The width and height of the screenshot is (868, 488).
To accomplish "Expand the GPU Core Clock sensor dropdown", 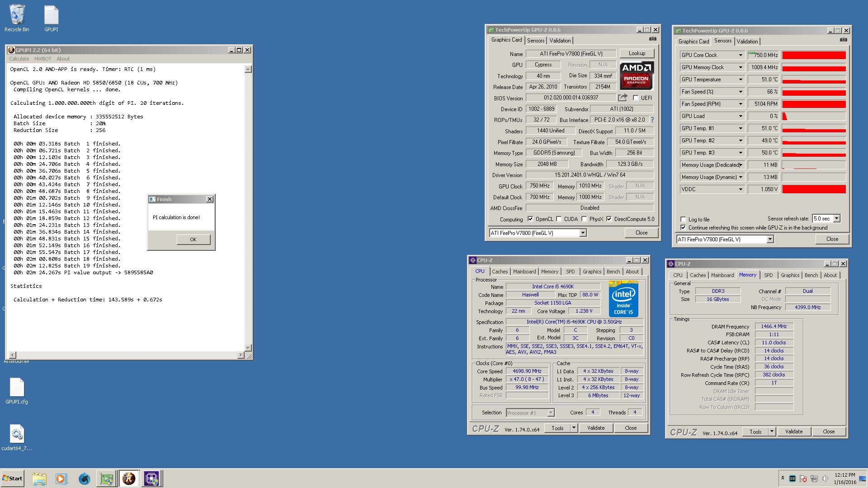I will pyautogui.click(x=741, y=55).
